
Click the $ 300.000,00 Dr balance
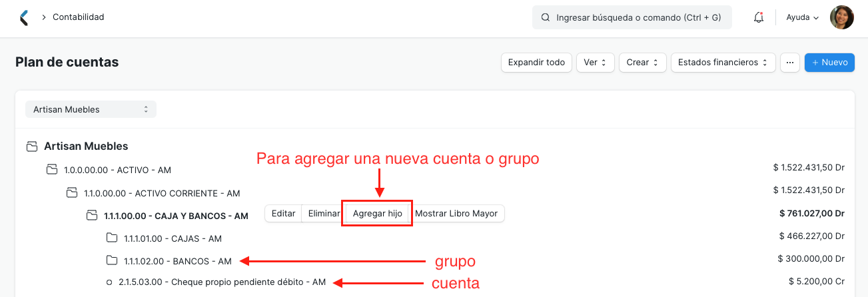pyautogui.click(x=811, y=258)
